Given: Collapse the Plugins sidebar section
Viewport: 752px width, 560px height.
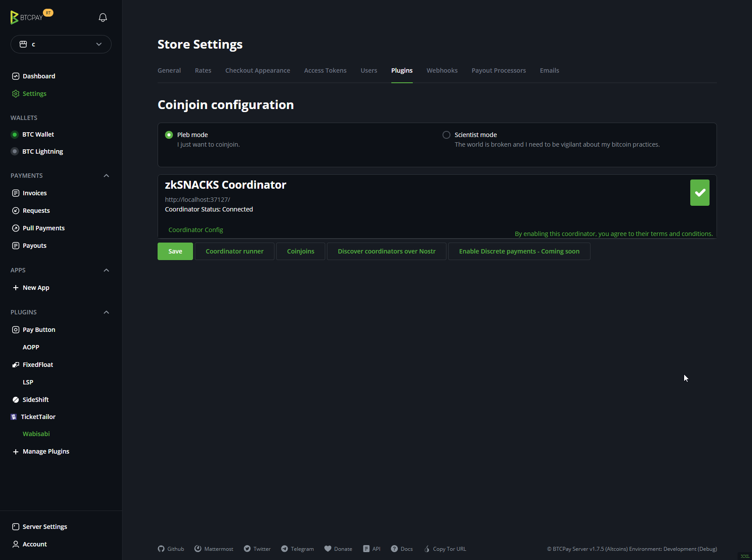Looking at the screenshot, I should [106, 312].
